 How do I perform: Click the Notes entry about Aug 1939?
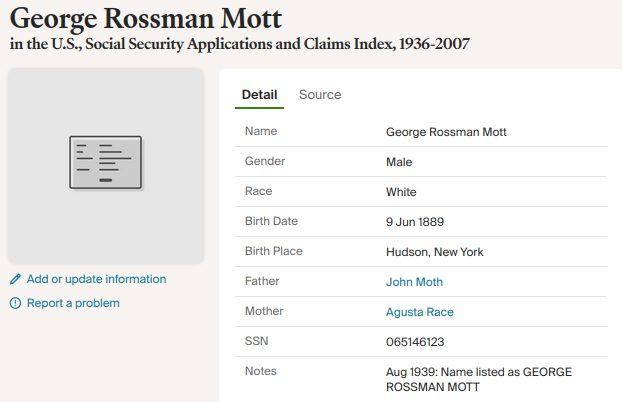pos(478,379)
